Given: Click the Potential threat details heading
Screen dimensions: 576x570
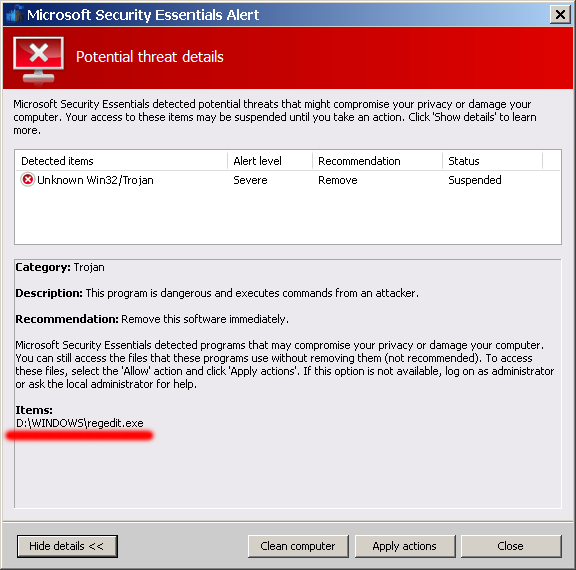Looking at the screenshot, I should 150,57.
